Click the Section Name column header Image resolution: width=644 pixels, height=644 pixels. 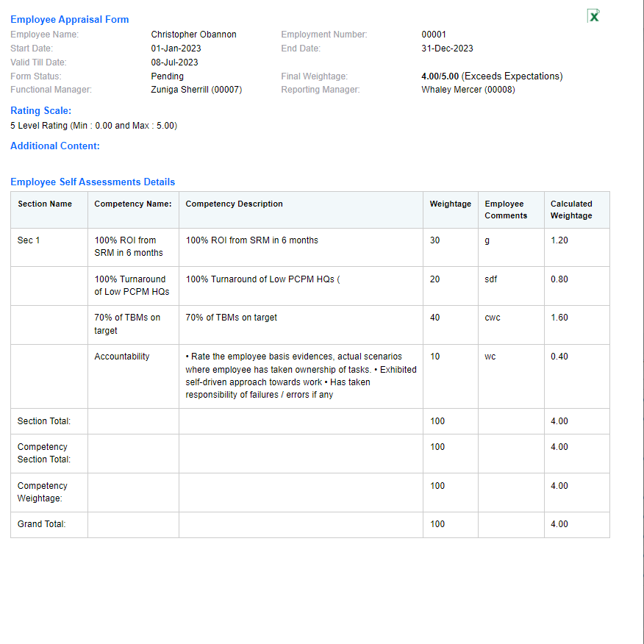pyautogui.click(x=45, y=204)
